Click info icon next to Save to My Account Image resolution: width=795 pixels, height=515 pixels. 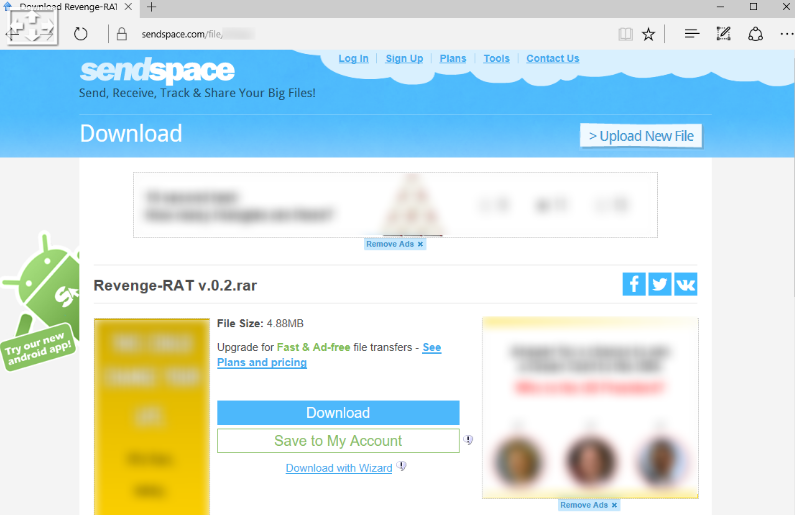click(468, 440)
